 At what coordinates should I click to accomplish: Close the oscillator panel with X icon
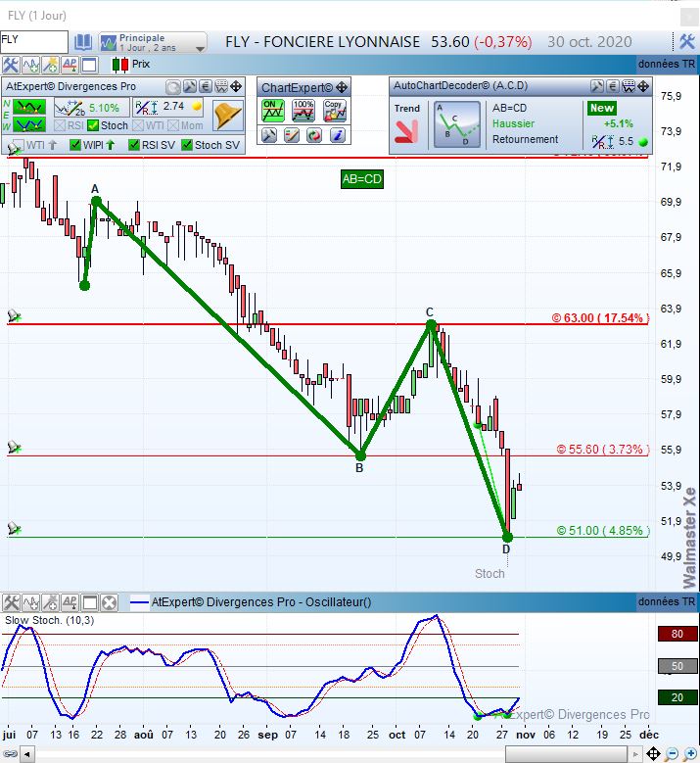pyautogui.click(x=110, y=603)
